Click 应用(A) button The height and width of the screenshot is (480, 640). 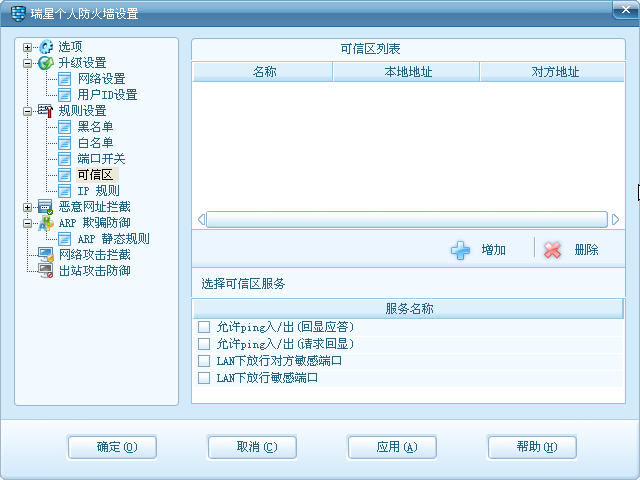392,447
